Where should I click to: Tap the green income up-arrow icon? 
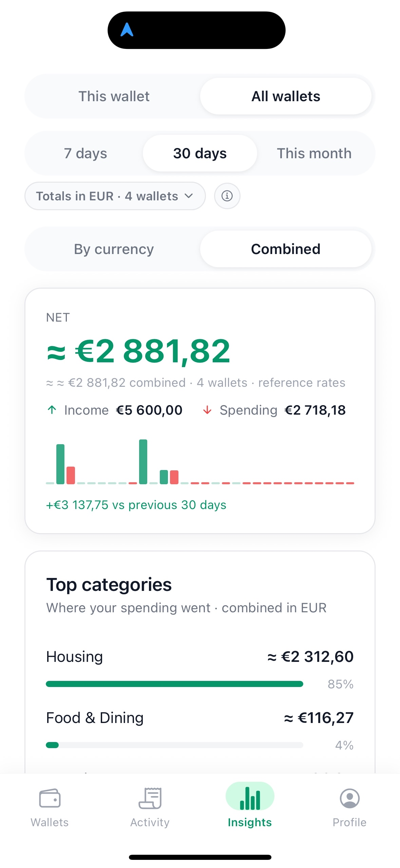click(52, 410)
